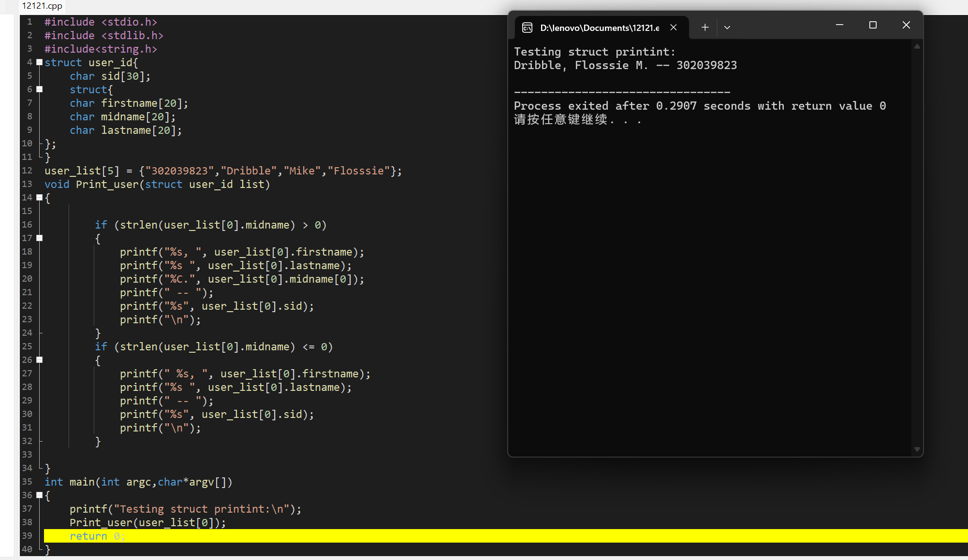968x560 pixels.
Task: Click terminal vertical scrollbar track
Action: [917, 242]
